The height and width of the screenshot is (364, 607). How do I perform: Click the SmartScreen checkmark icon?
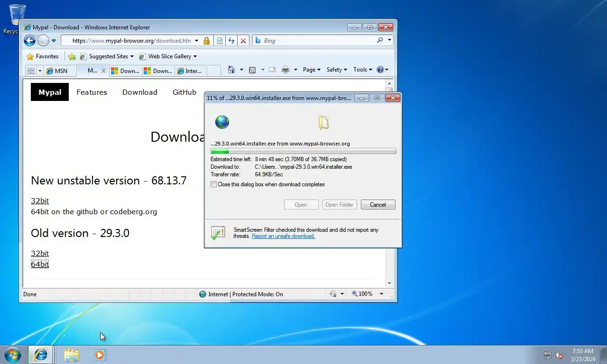tap(218, 232)
